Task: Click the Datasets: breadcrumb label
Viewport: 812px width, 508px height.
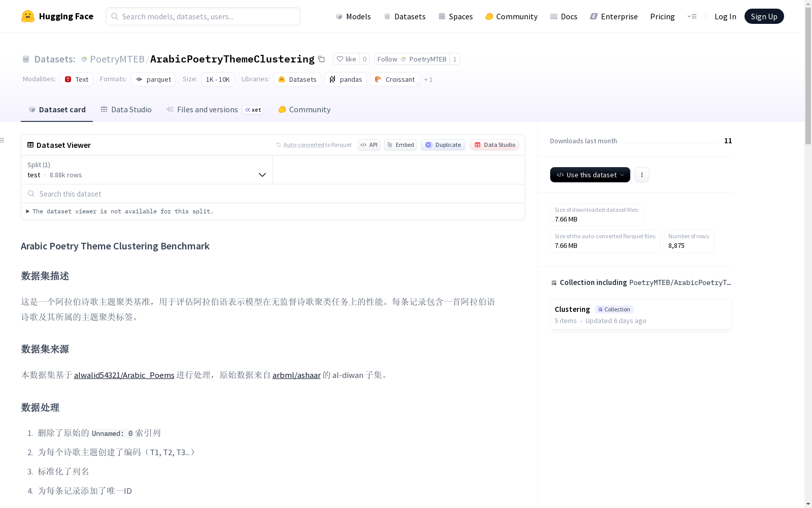Action: click(x=54, y=59)
